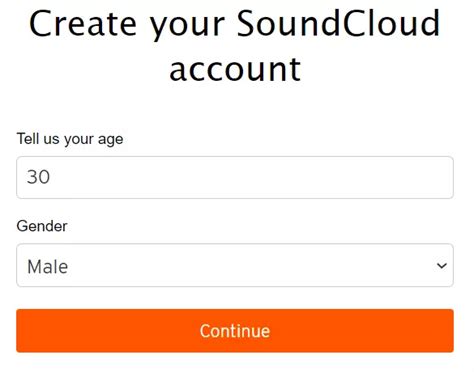Focus the age input field containing 30
This screenshot has height=372, width=474.
235,177
